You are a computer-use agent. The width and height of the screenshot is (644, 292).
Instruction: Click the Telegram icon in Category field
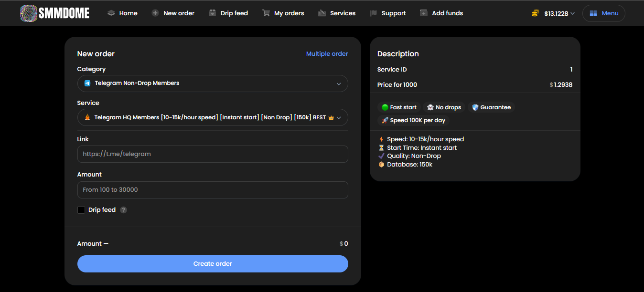87,83
